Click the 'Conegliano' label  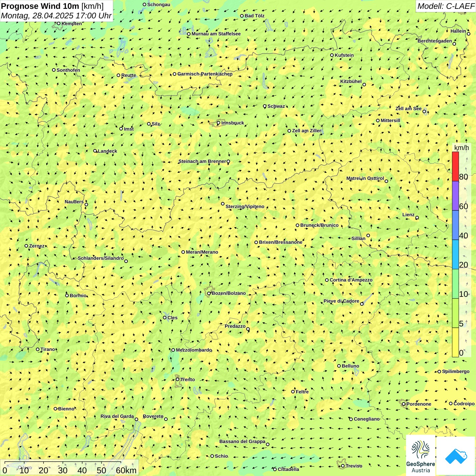[x=367, y=419]
